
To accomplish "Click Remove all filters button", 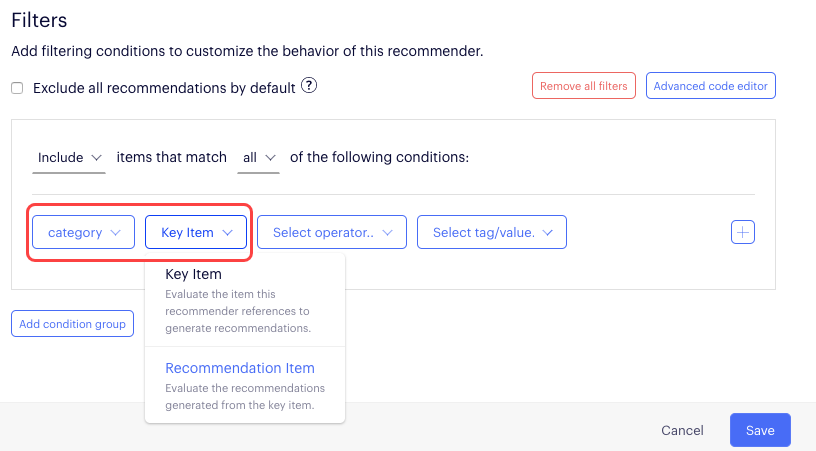I will 584,86.
